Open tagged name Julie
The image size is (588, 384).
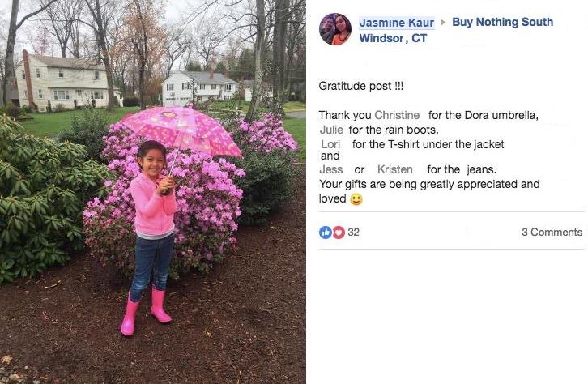click(331, 130)
